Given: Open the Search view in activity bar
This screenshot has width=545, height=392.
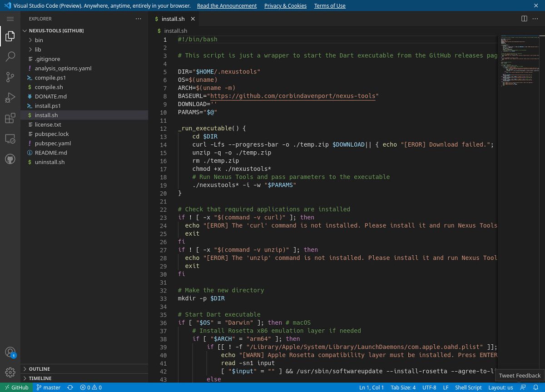Looking at the screenshot, I should (10, 57).
